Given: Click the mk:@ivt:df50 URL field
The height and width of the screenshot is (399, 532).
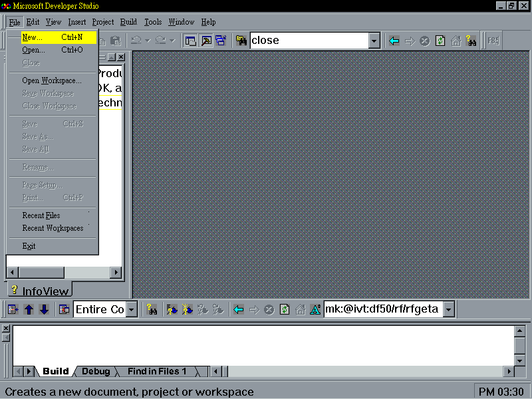Looking at the screenshot, I should point(384,309).
